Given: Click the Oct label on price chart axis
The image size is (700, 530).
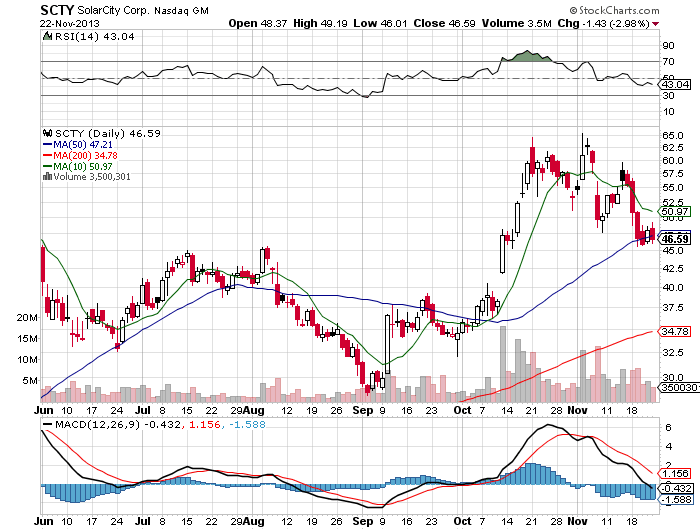Looking at the screenshot, I should click(x=462, y=410).
